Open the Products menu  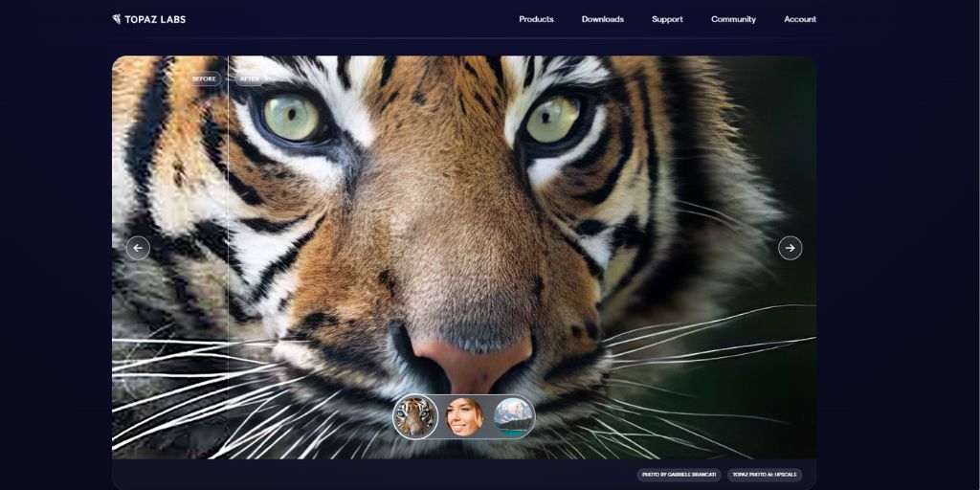[536, 19]
